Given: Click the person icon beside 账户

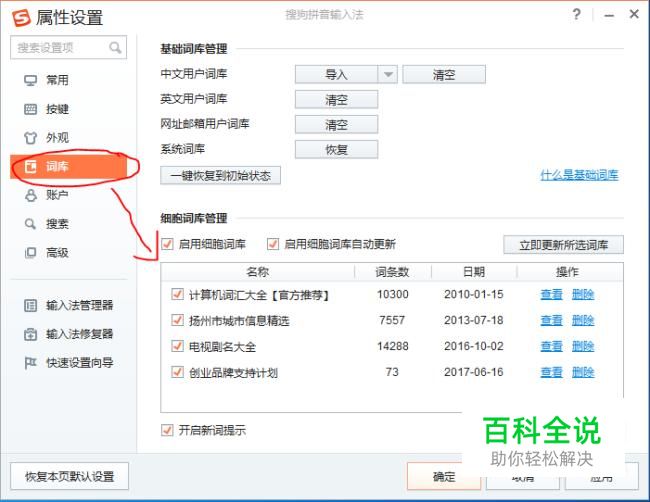Looking at the screenshot, I should (x=31, y=195).
